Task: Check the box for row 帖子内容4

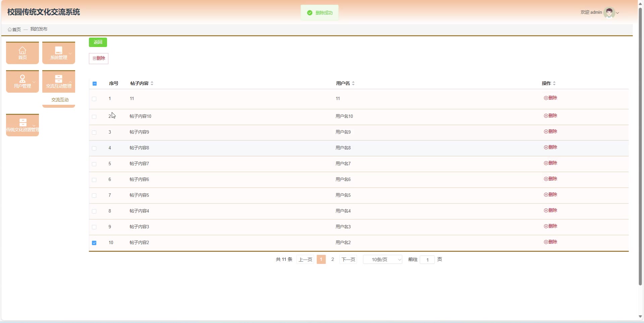Action: (x=94, y=212)
